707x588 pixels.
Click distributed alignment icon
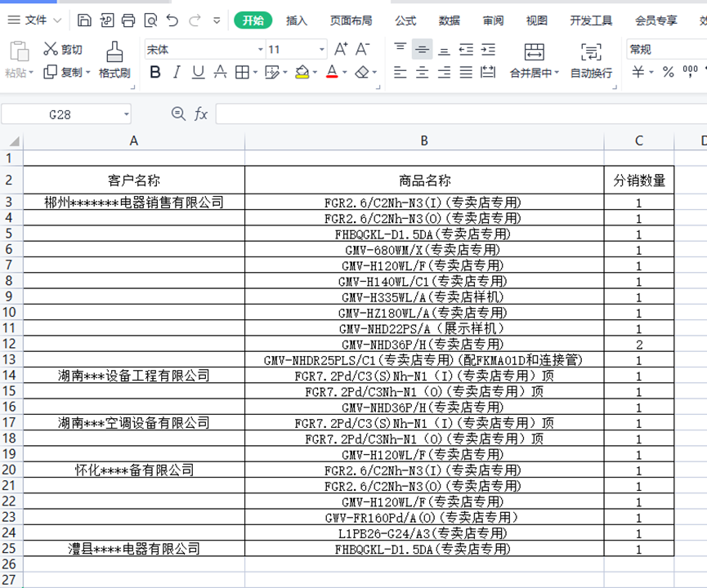pos(488,72)
